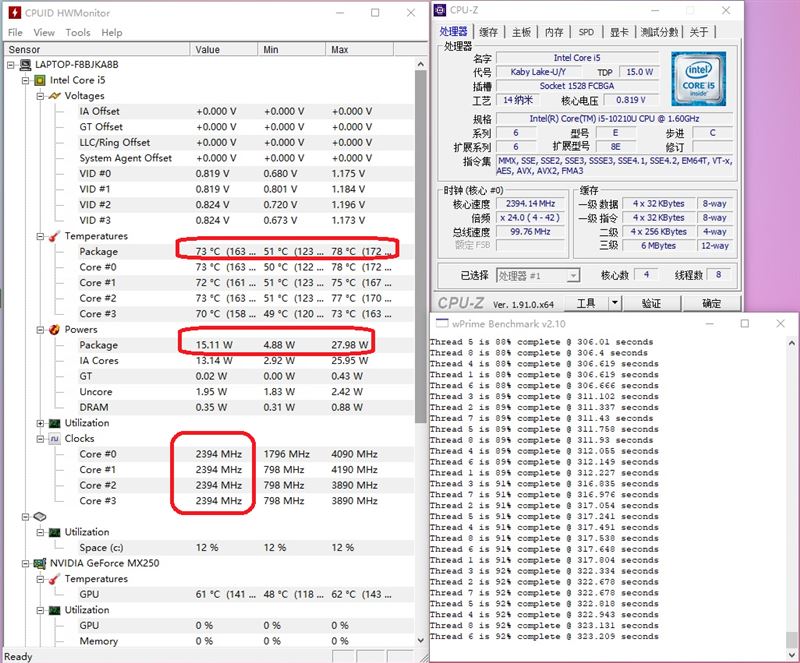Collapse the Intel Core i5 node
The image size is (800, 663).
click(x=26, y=80)
